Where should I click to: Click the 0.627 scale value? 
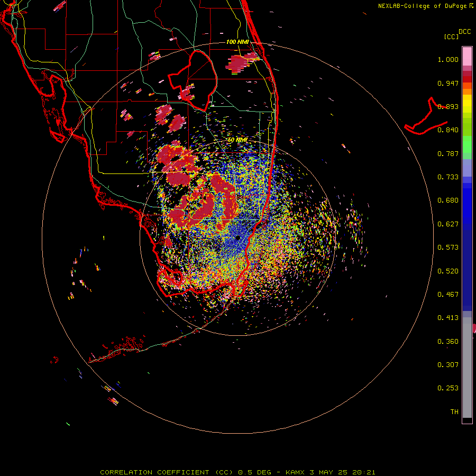pos(448,224)
